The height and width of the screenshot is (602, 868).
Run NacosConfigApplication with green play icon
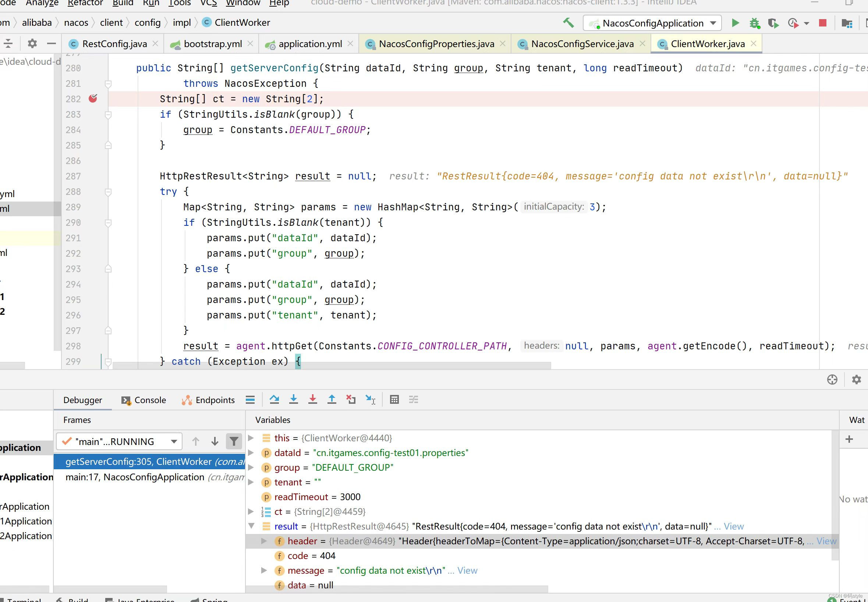point(735,23)
